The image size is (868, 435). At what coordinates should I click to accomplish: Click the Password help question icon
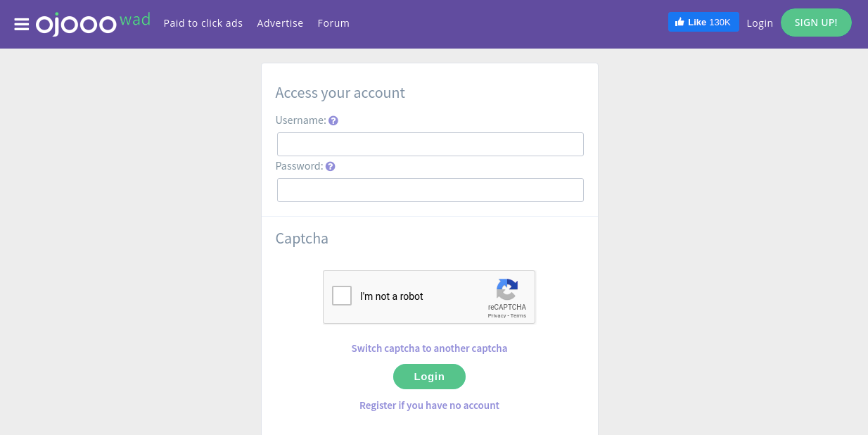(x=331, y=167)
